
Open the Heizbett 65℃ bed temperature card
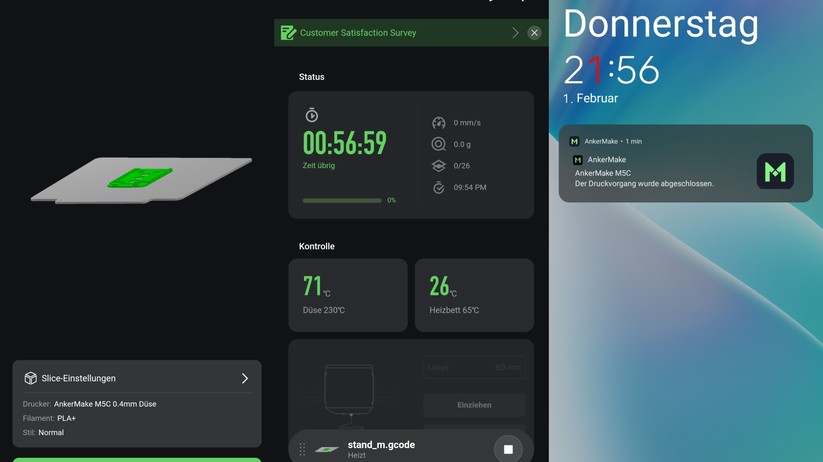tap(474, 295)
